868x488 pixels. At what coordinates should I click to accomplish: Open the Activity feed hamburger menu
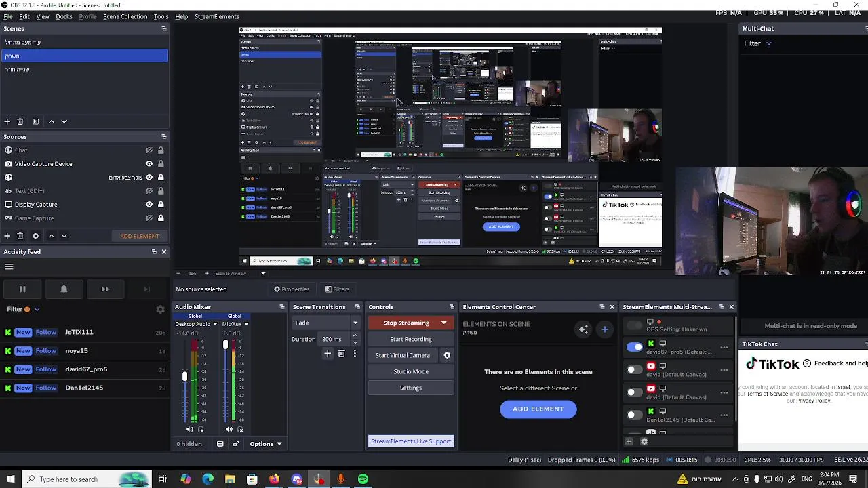tap(9, 266)
